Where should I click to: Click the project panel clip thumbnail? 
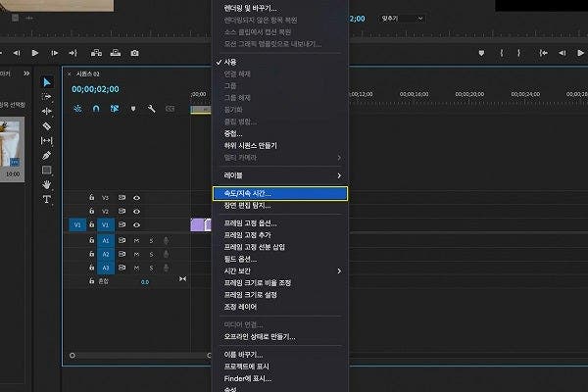[x=11, y=144]
